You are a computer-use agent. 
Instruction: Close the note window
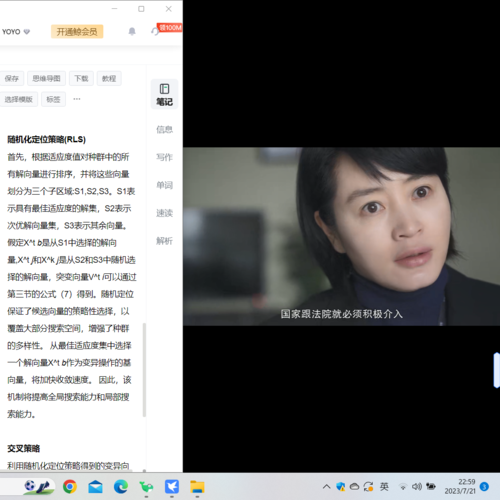click(x=169, y=9)
